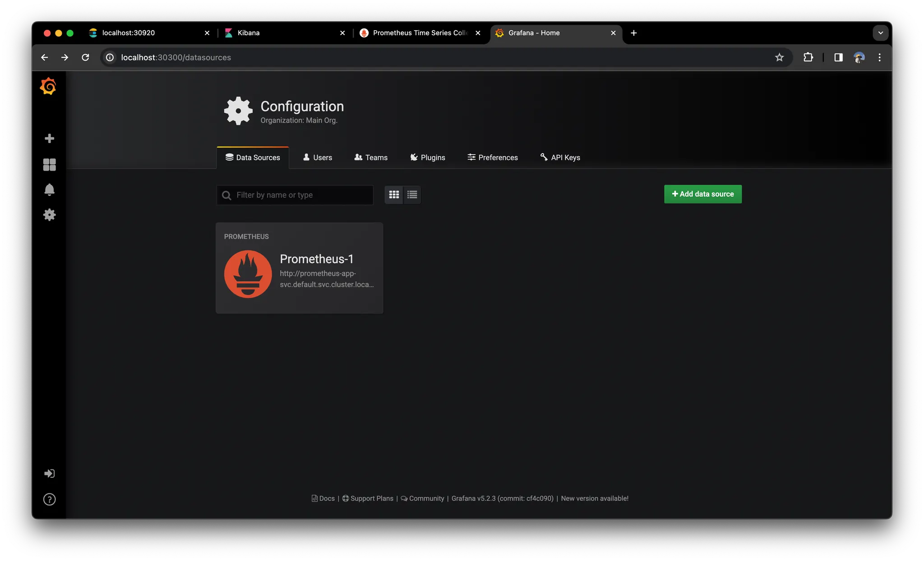
Task: Open the browser extensions puzzle icon
Action: tap(808, 57)
